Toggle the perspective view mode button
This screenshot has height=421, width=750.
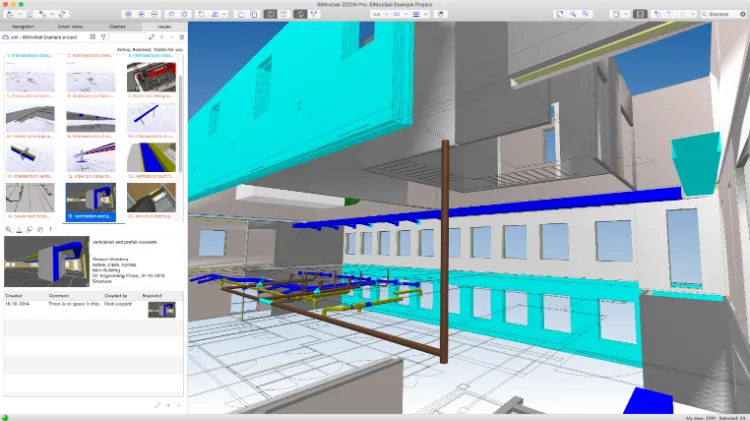(271, 15)
